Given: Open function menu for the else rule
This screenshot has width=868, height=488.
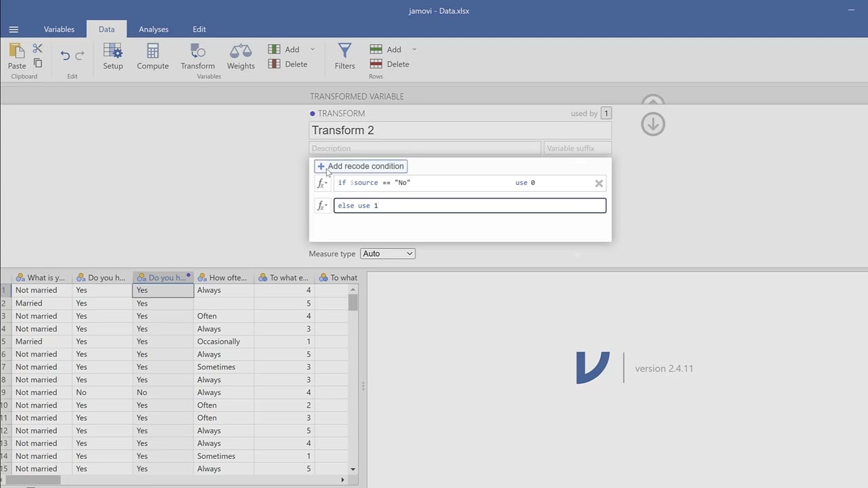Looking at the screenshot, I should [x=322, y=206].
